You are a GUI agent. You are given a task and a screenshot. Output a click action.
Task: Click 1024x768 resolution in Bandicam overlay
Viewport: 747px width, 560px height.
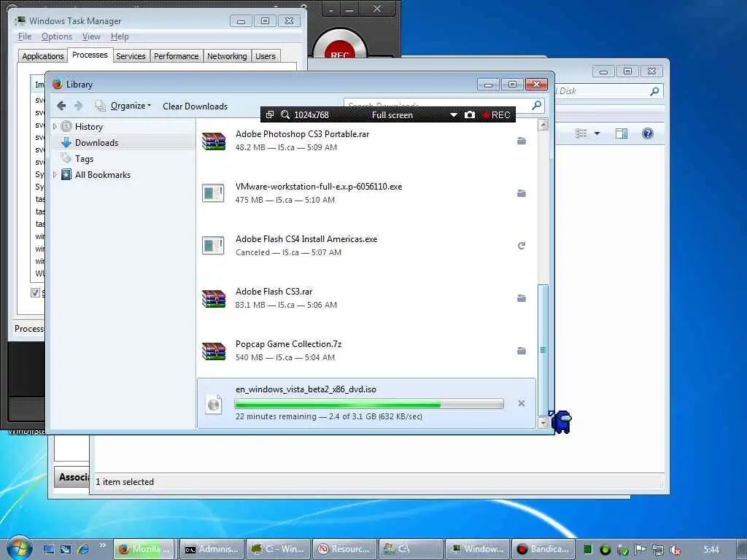click(311, 114)
